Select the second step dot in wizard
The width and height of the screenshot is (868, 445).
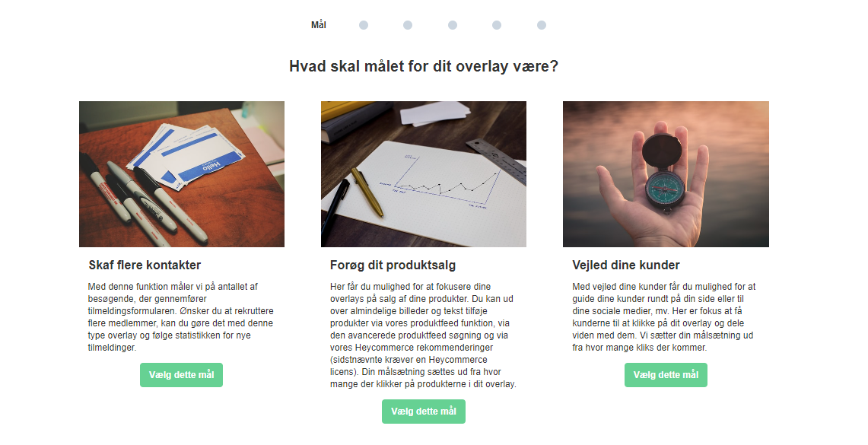363,25
